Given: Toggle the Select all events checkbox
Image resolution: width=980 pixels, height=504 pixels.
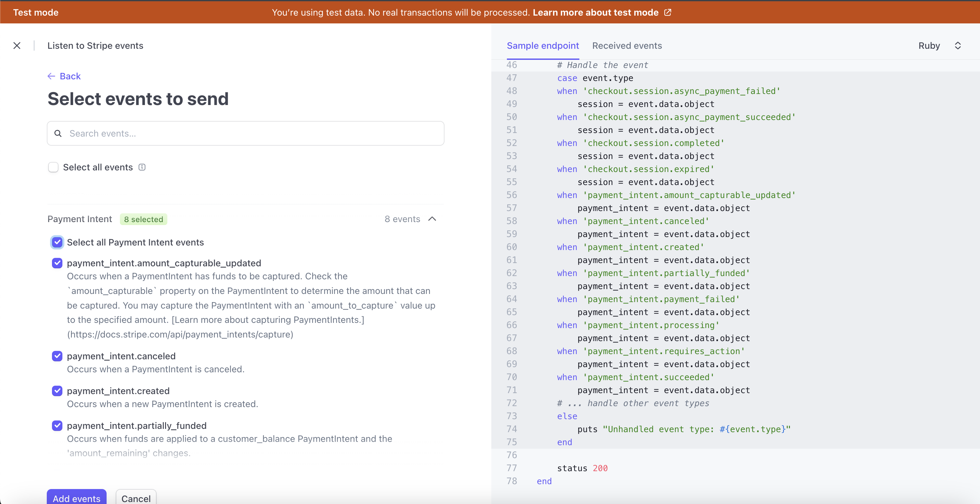Looking at the screenshot, I should point(53,167).
